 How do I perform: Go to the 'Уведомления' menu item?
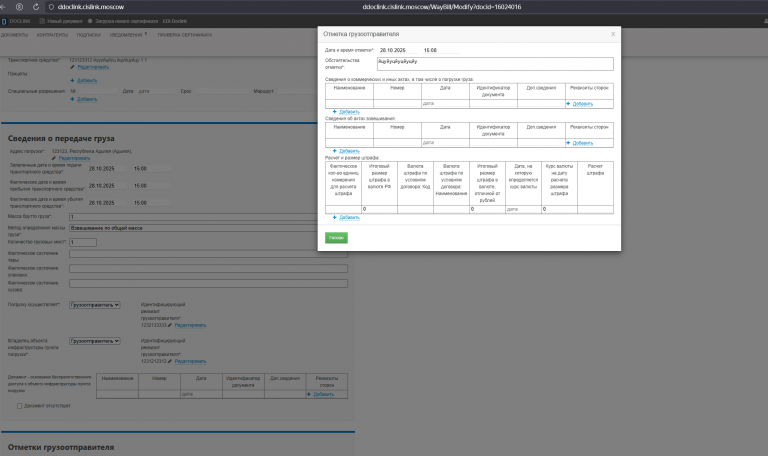[126, 35]
